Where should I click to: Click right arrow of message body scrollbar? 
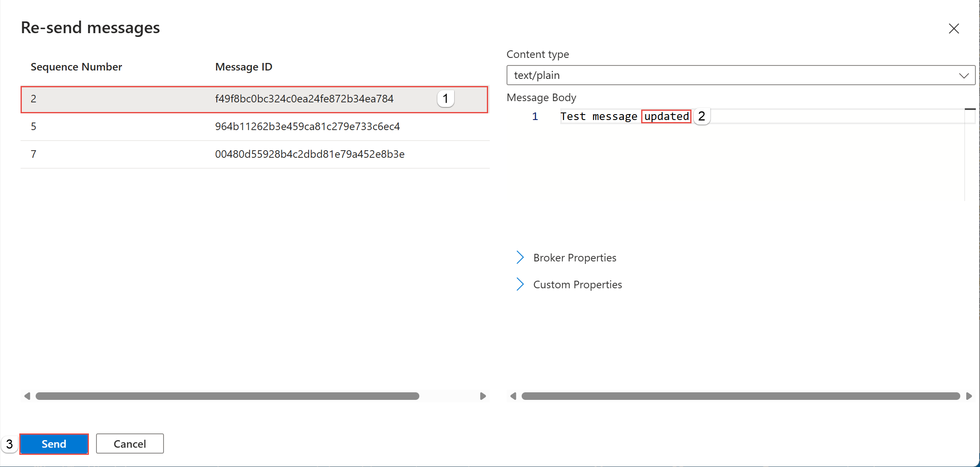point(969,396)
